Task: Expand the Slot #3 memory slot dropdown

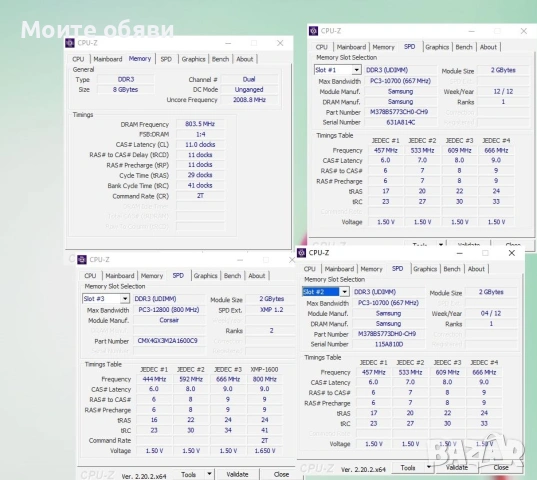Action: (x=125, y=299)
